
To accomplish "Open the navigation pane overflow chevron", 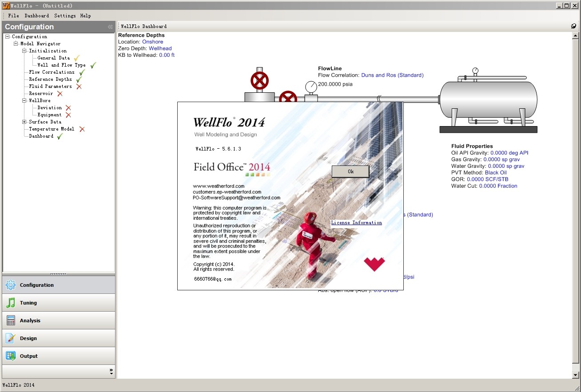I will tap(111, 371).
